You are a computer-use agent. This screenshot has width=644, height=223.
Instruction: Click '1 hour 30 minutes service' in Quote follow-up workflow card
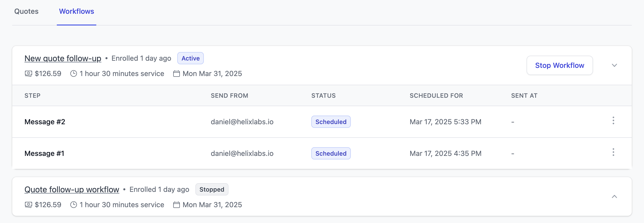pos(122,205)
